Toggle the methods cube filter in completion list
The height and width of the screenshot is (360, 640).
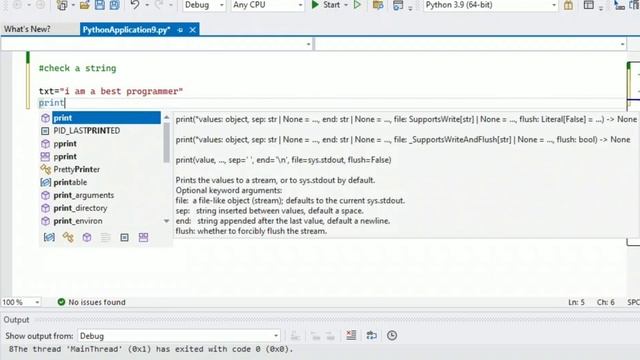(x=87, y=237)
